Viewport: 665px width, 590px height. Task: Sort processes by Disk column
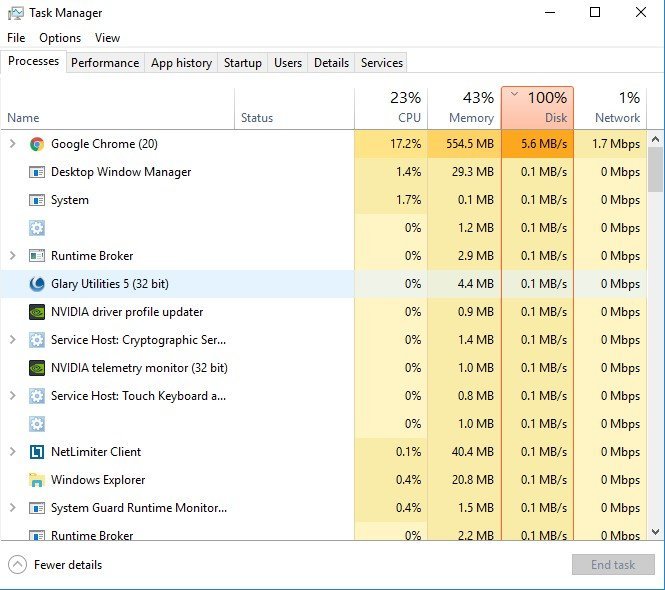point(537,108)
